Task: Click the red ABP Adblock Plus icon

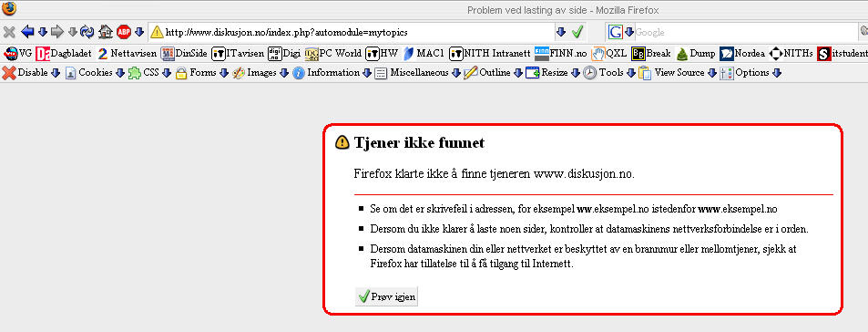Action: tap(124, 32)
